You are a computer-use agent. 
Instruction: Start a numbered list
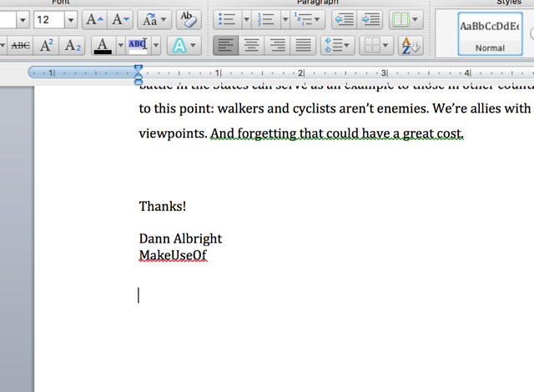click(x=266, y=20)
